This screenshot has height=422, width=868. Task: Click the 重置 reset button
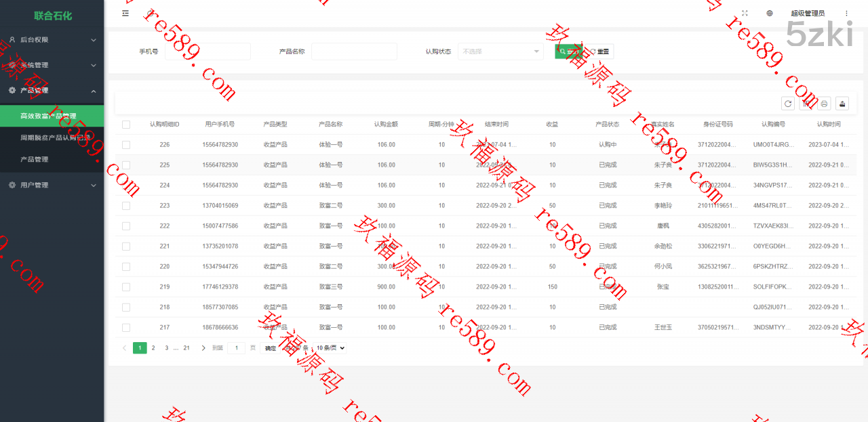600,51
